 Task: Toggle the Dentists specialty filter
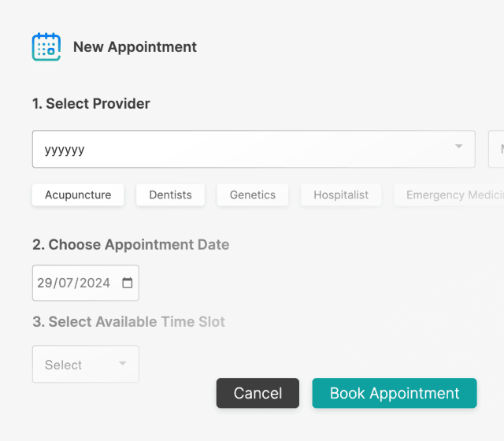[x=170, y=195]
